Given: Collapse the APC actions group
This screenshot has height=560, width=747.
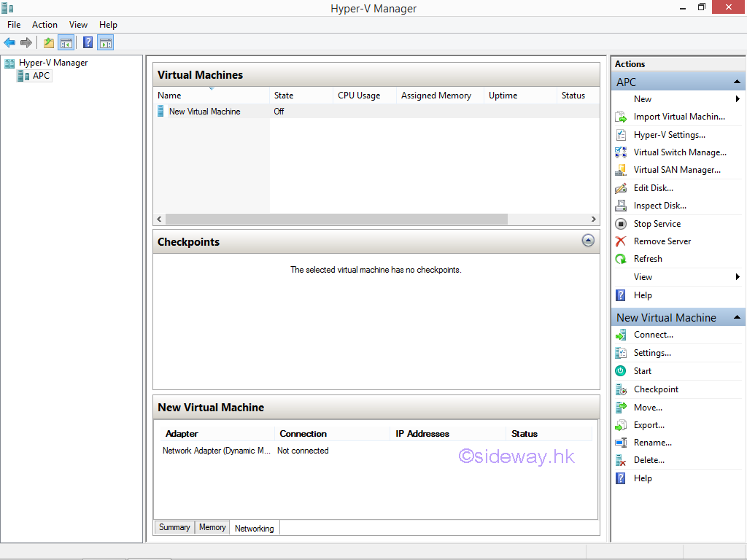Looking at the screenshot, I should [737, 82].
